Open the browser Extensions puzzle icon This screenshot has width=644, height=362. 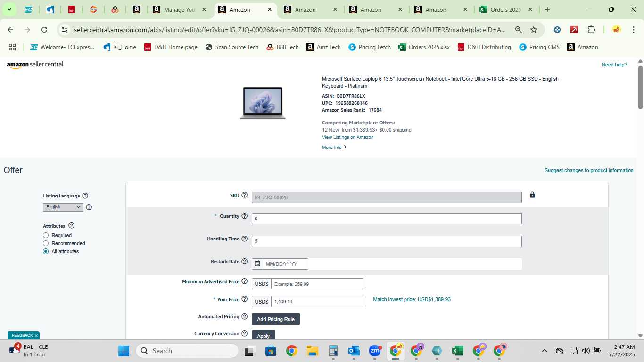591,30
